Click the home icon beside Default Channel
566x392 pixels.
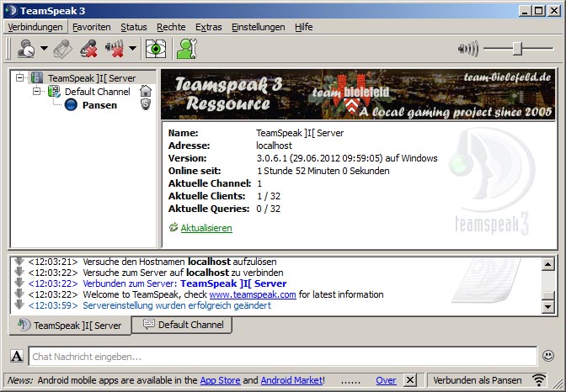click(x=146, y=91)
